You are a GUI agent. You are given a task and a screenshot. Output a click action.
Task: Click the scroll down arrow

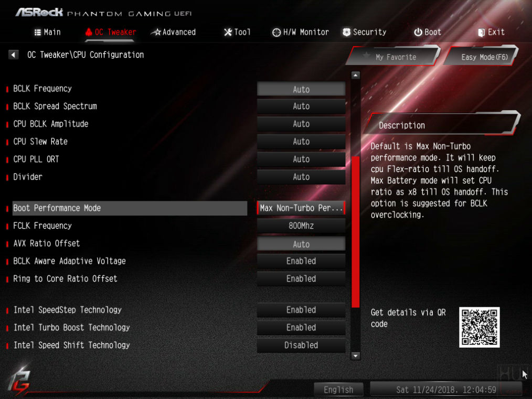[x=355, y=355]
